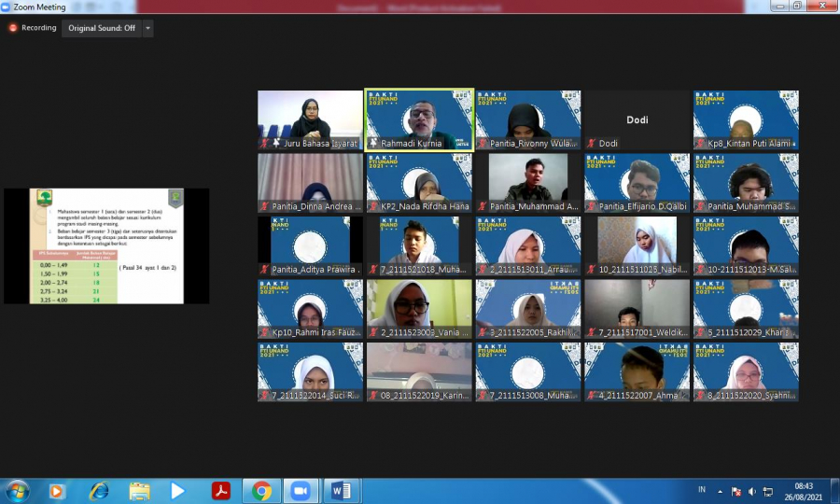
Task: Expand the Original Sound dropdown arrow
Action: [147, 28]
